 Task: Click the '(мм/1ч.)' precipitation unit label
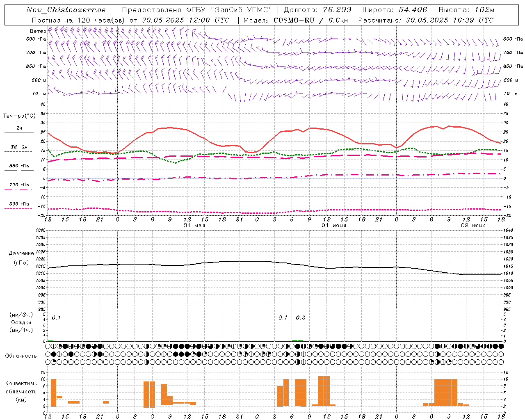[x=21, y=330]
